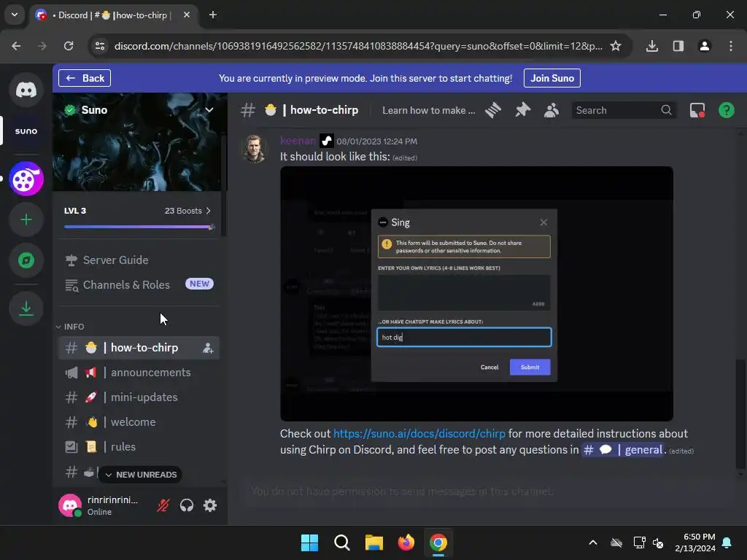Toggle Chrome side panel icon
This screenshot has width=747, height=560.
(678, 46)
